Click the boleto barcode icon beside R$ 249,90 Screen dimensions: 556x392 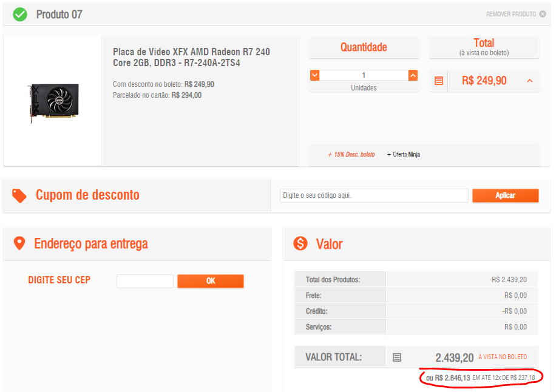(439, 81)
